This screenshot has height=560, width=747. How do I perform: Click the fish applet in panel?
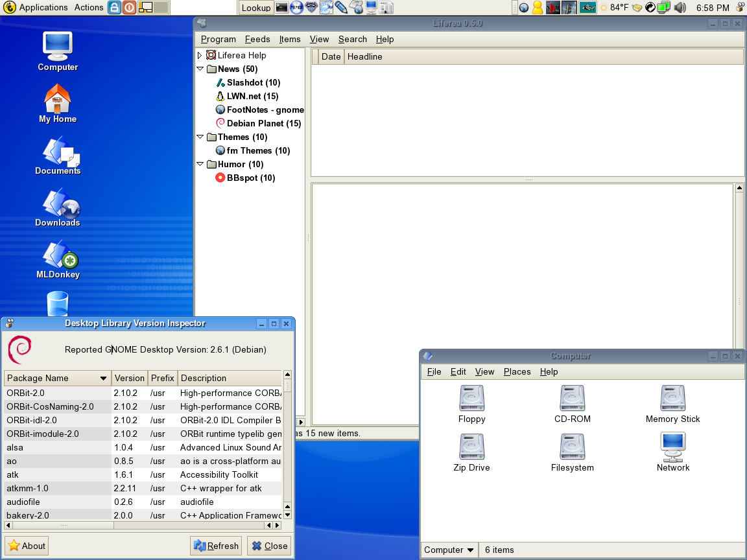(x=587, y=7)
